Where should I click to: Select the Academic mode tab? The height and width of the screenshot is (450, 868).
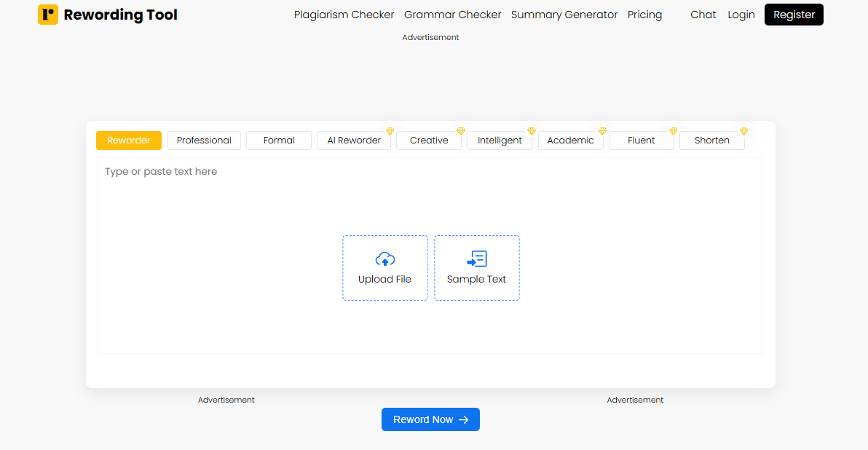click(570, 141)
